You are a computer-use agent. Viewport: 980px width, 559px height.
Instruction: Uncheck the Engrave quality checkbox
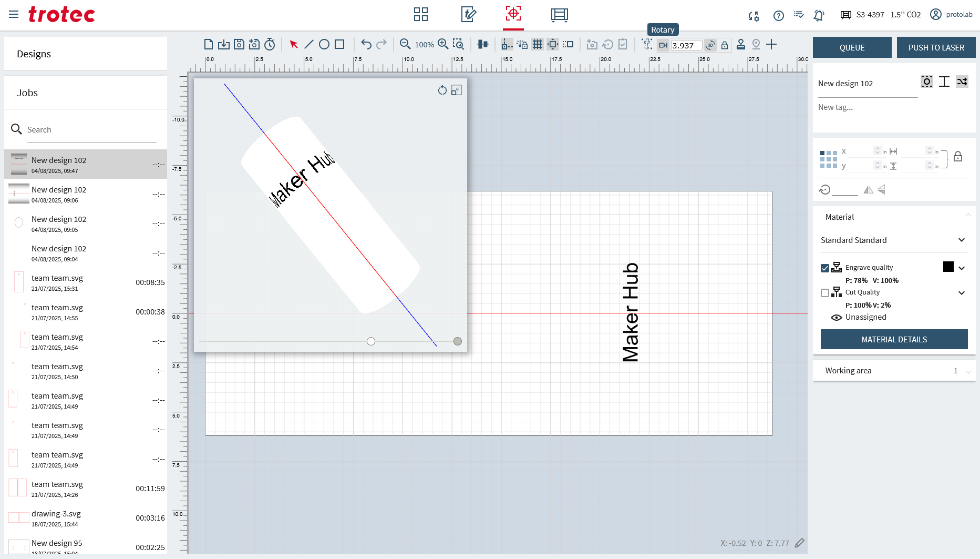tap(825, 268)
